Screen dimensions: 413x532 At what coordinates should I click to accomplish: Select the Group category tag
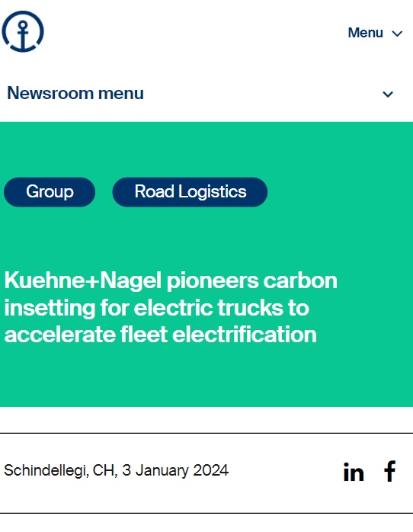pyautogui.click(x=50, y=192)
